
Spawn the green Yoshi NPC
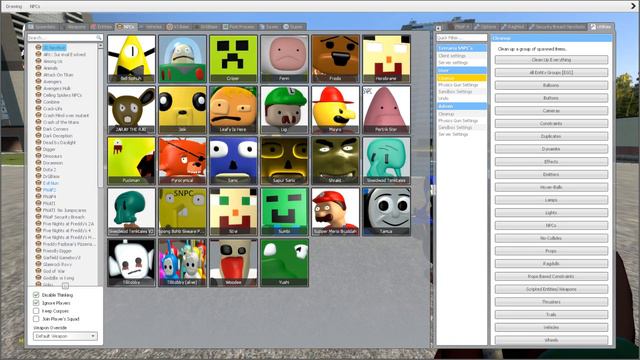coord(284,263)
